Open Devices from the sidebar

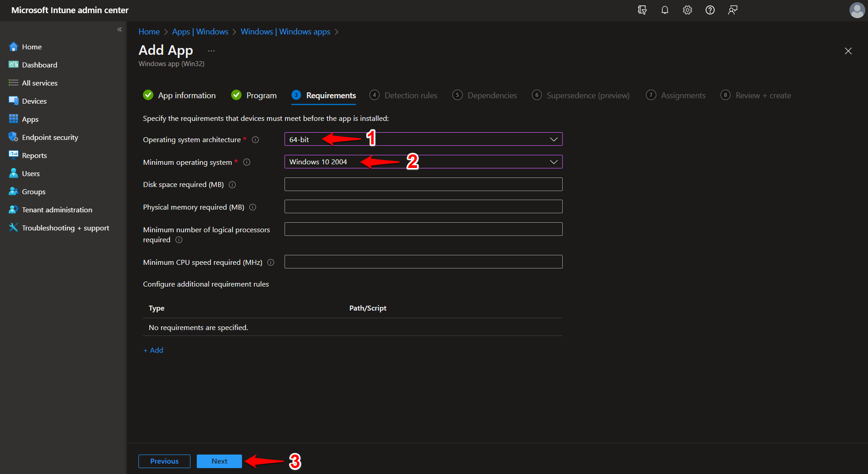(34, 101)
